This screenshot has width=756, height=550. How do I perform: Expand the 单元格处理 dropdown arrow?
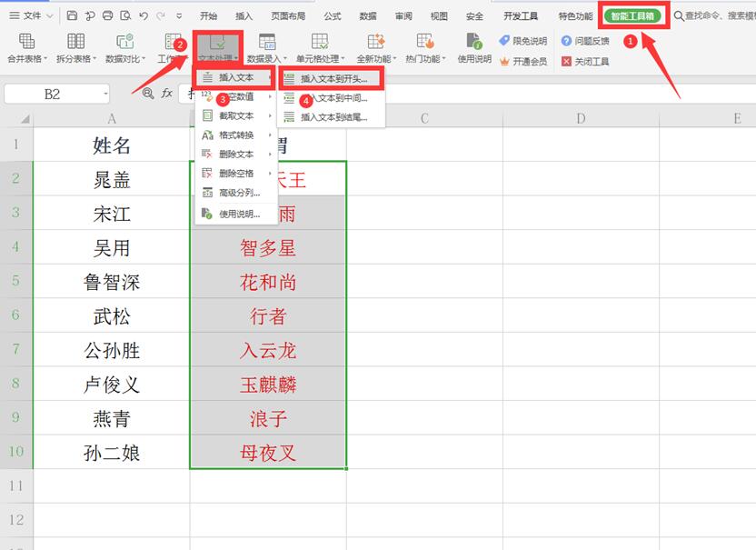343,59
